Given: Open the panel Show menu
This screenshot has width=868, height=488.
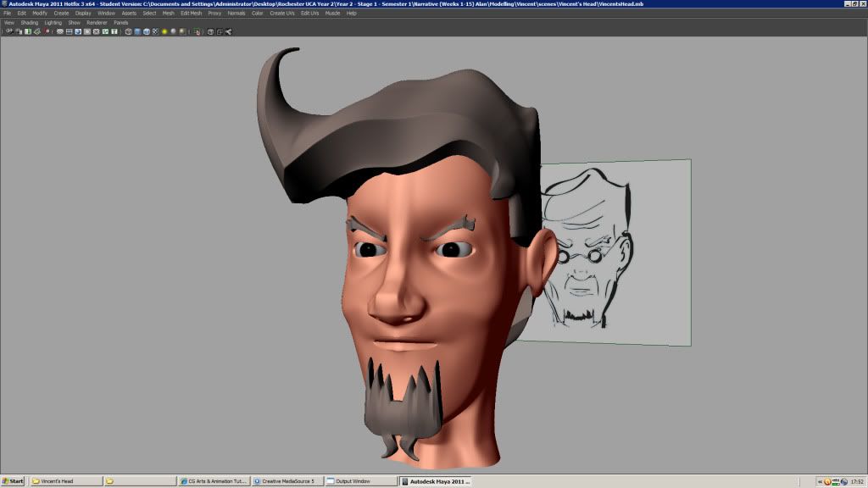Looking at the screenshot, I should (x=75, y=23).
